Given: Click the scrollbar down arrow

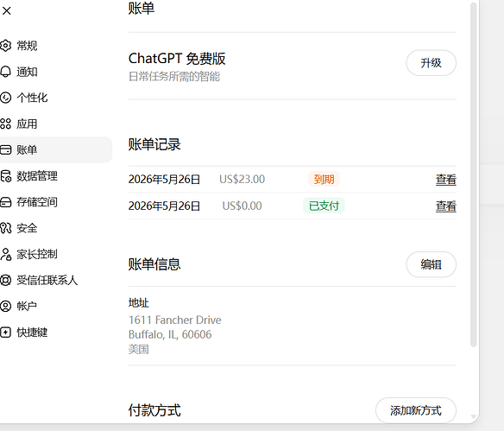Looking at the screenshot, I should [x=473, y=416].
